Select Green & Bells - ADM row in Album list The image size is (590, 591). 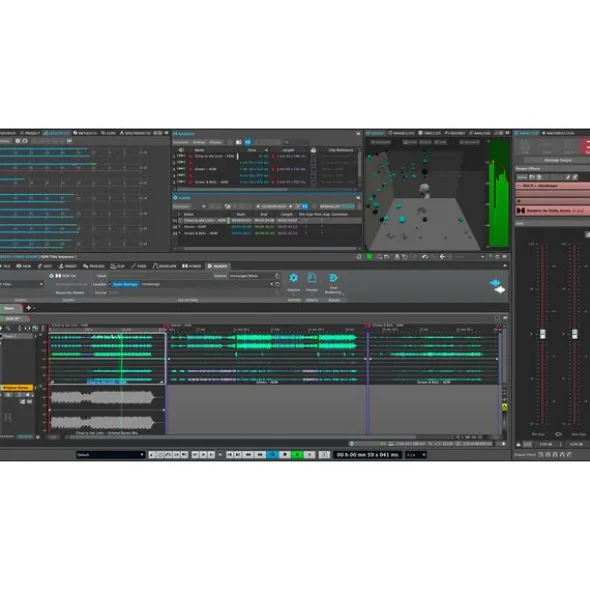coord(268,233)
